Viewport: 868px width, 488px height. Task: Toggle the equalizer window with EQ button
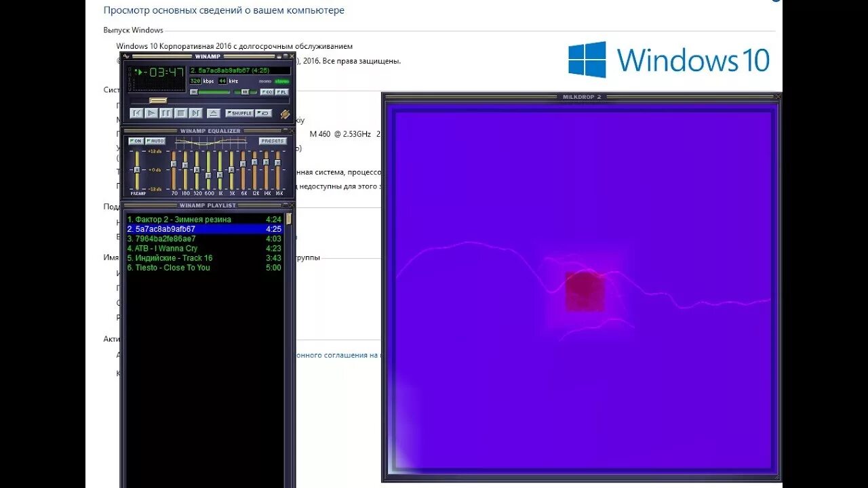pos(267,91)
